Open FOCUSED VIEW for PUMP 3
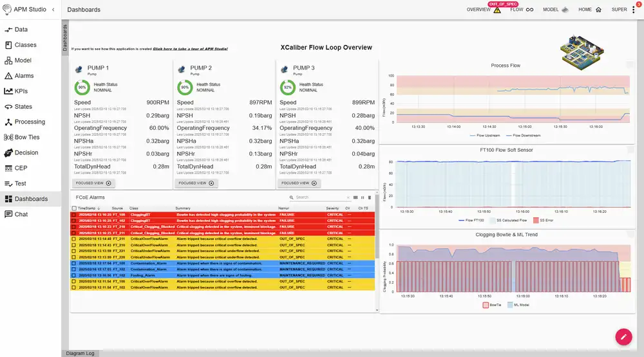The width and height of the screenshot is (644, 357). pyautogui.click(x=299, y=183)
